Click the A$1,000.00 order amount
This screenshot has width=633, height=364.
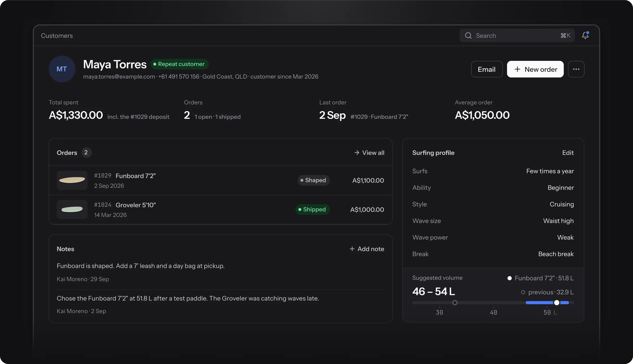pos(367,210)
